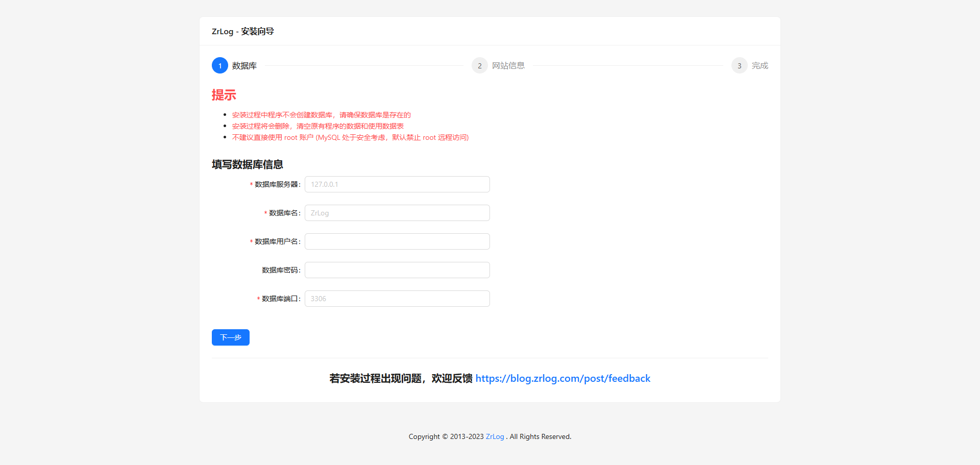The image size is (980, 465).
Task: Click the database name field with ZrLog placeholder
Action: coord(397,213)
